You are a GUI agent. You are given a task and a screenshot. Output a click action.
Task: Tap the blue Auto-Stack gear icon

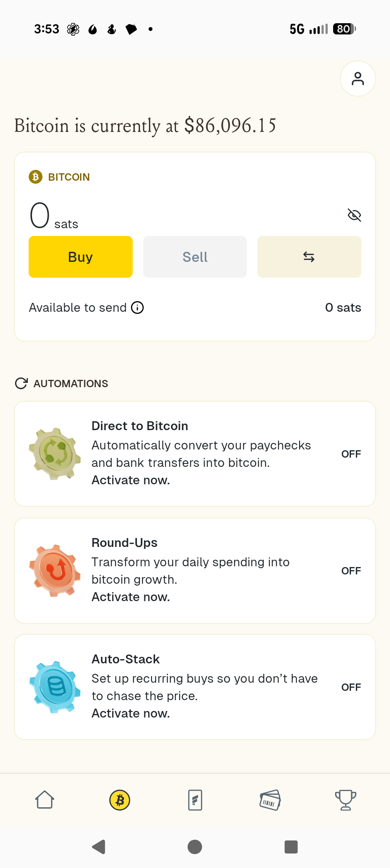pyautogui.click(x=55, y=687)
